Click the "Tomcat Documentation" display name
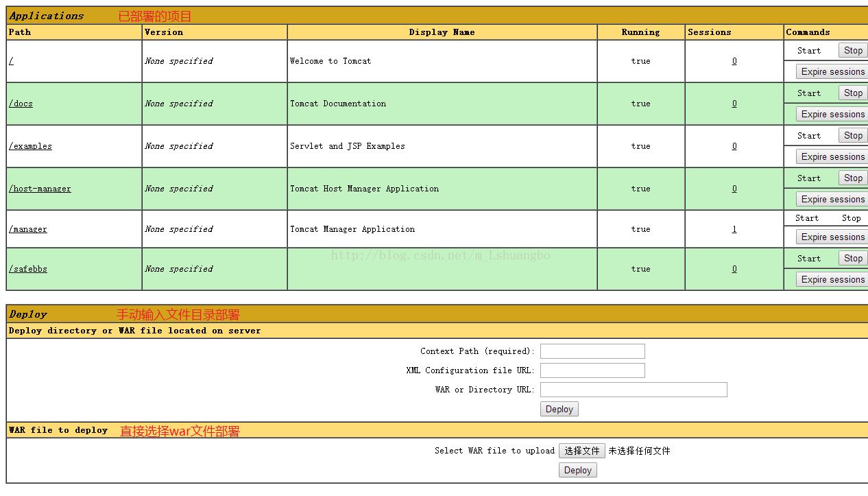The width and height of the screenshot is (868, 496). pos(338,104)
